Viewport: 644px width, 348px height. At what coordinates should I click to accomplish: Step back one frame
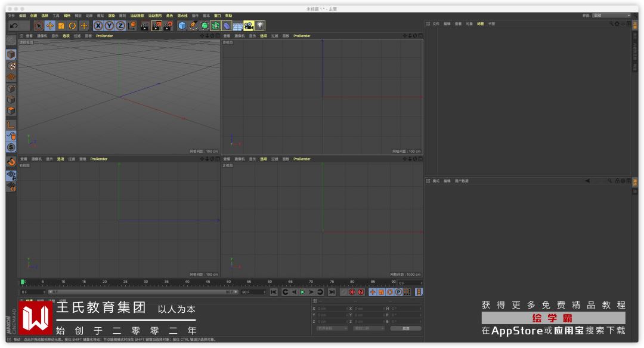293,292
